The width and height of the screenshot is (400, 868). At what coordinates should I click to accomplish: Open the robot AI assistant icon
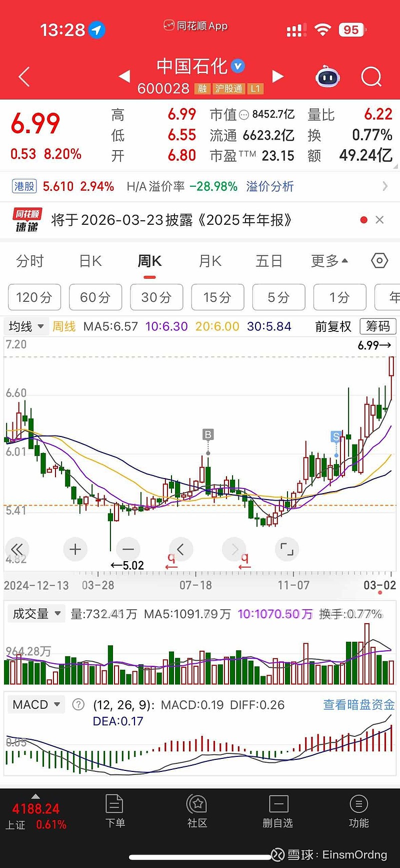pos(327,77)
